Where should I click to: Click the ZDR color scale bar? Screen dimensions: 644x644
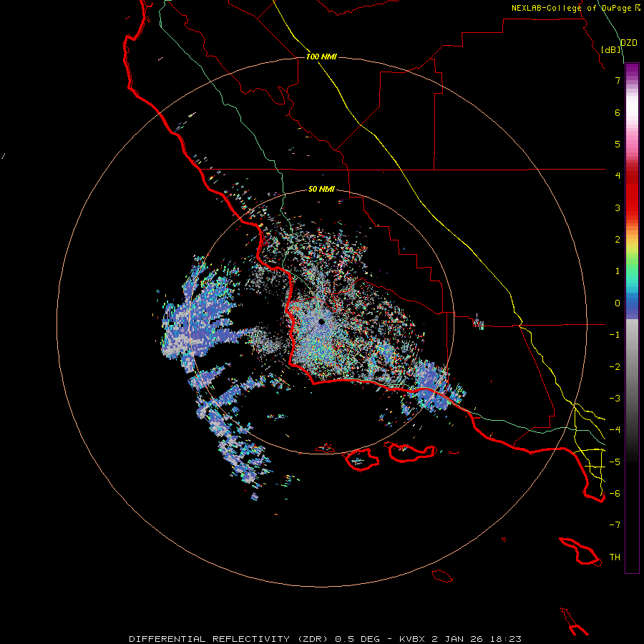pos(632,318)
